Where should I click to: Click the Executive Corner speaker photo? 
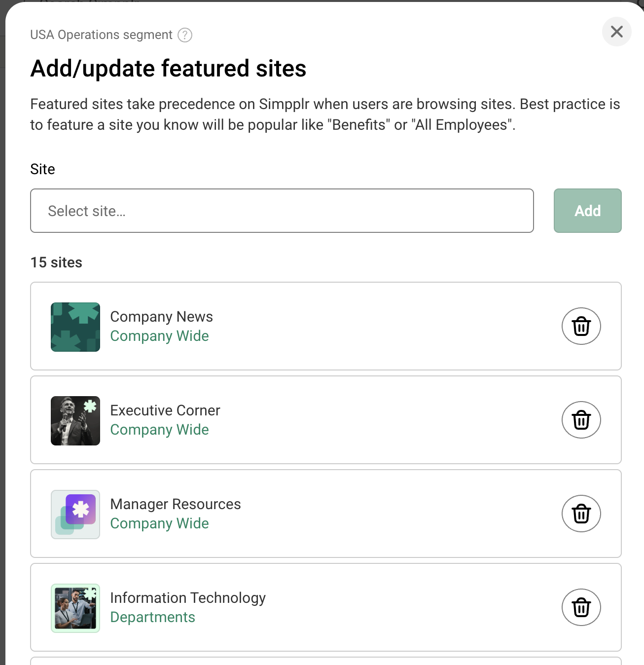pos(75,420)
